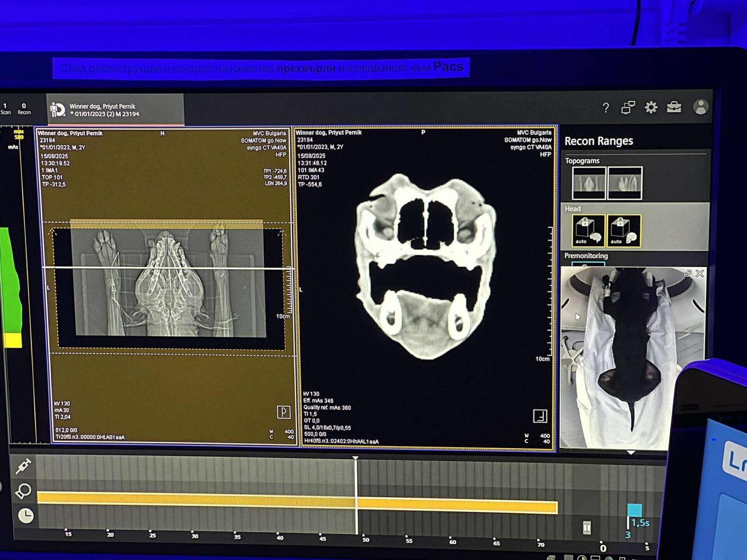
Task: Select second Head auto recon range
Action: (624, 231)
